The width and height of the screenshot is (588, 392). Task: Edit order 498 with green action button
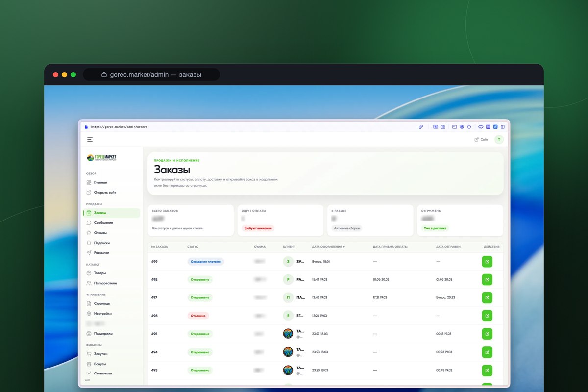coord(487,280)
